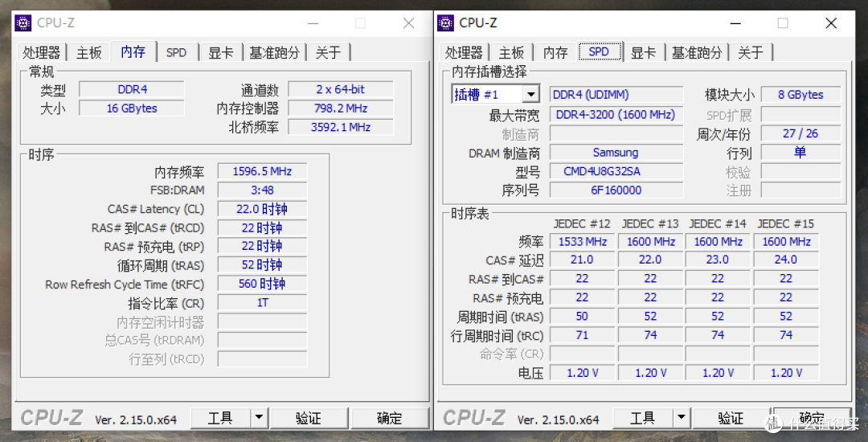Click the empty 制造商 manufacturer field
The image size is (868, 442).
pyautogui.click(x=616, y=133)
